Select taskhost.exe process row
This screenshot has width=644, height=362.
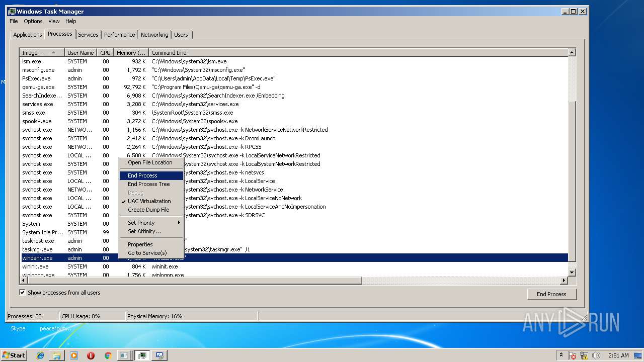click(294, 241)
